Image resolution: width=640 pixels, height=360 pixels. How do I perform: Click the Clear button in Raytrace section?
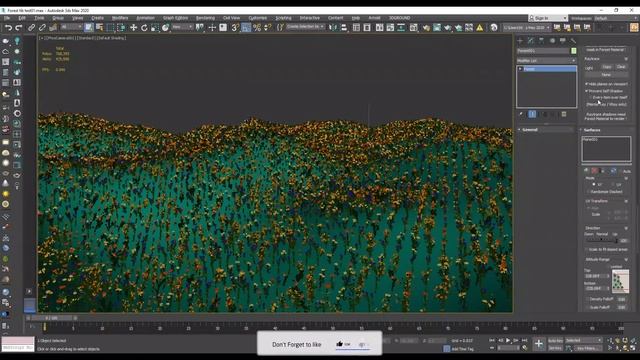621,67
